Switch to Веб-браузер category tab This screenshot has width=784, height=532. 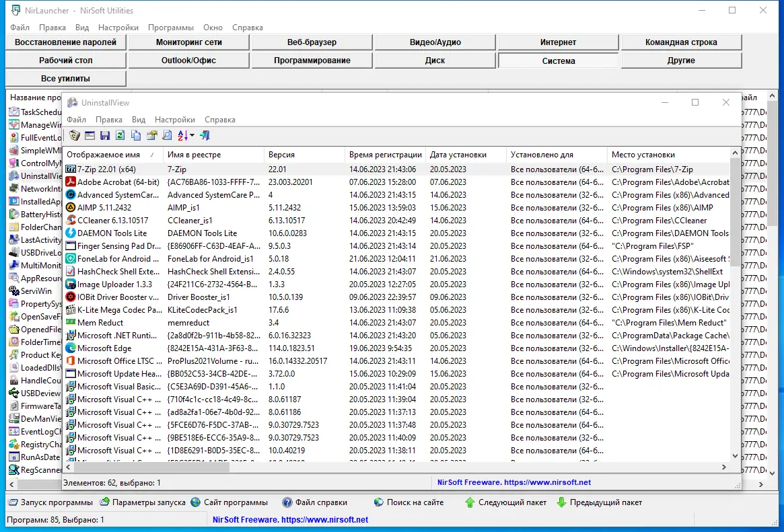click(x=312, y=42)
